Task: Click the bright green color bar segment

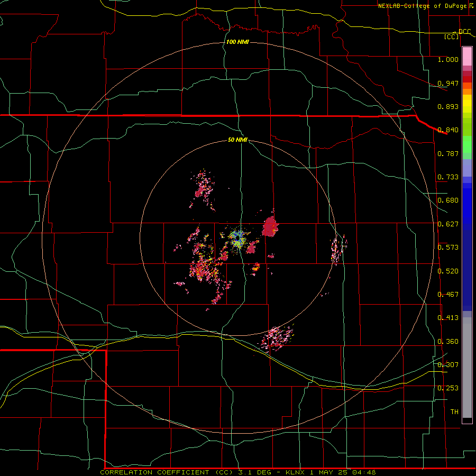Action: pos(467,144)
